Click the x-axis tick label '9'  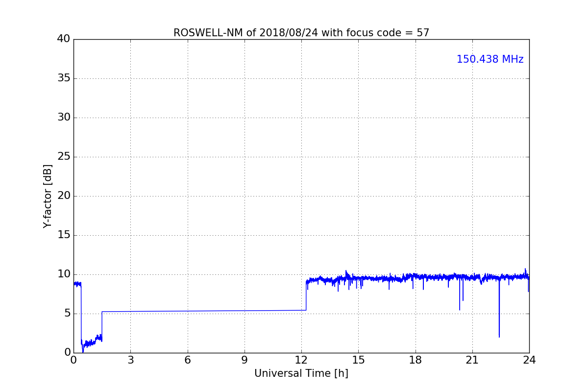pos(245,360)
